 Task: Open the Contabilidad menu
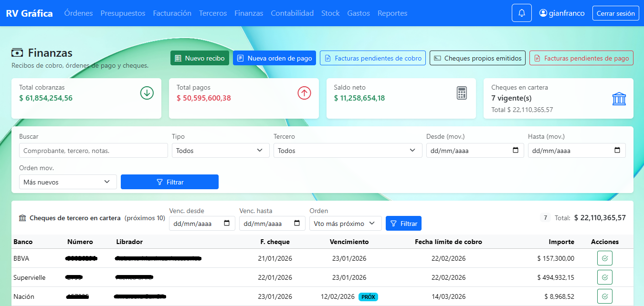click(292, 13)
